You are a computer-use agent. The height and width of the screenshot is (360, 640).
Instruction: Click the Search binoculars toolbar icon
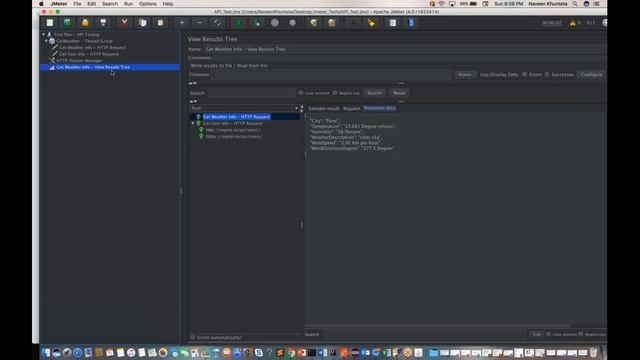(353, 23)
